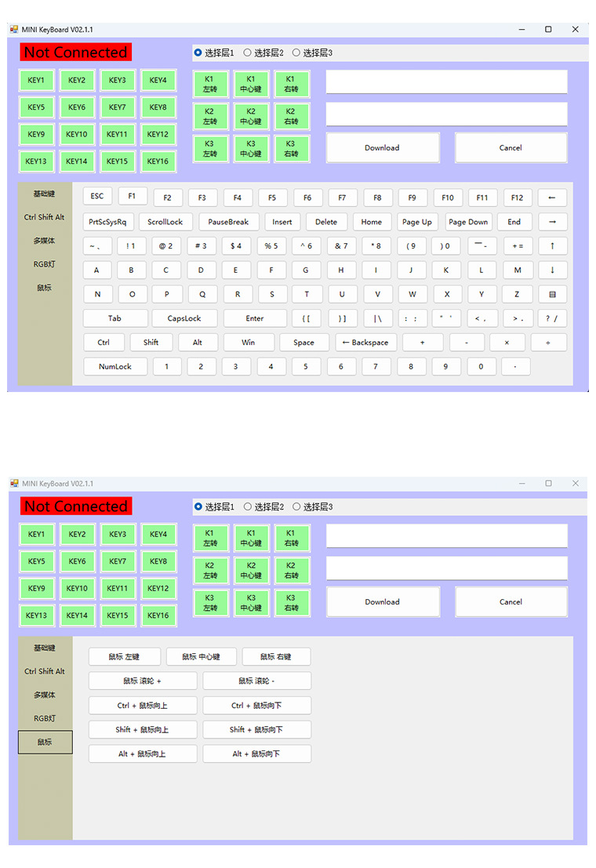Click the Win key button
The image size is (596, 868).
(x=248, y=342)
